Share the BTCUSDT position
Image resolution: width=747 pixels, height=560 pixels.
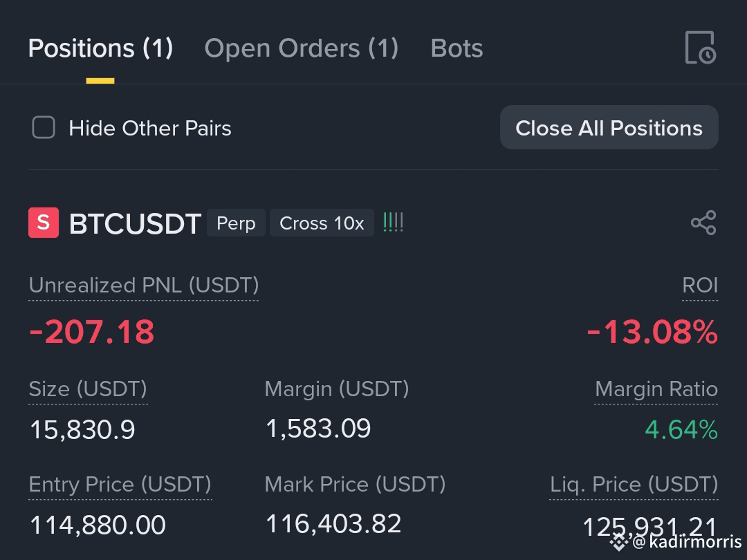click(x=703, y=223)
